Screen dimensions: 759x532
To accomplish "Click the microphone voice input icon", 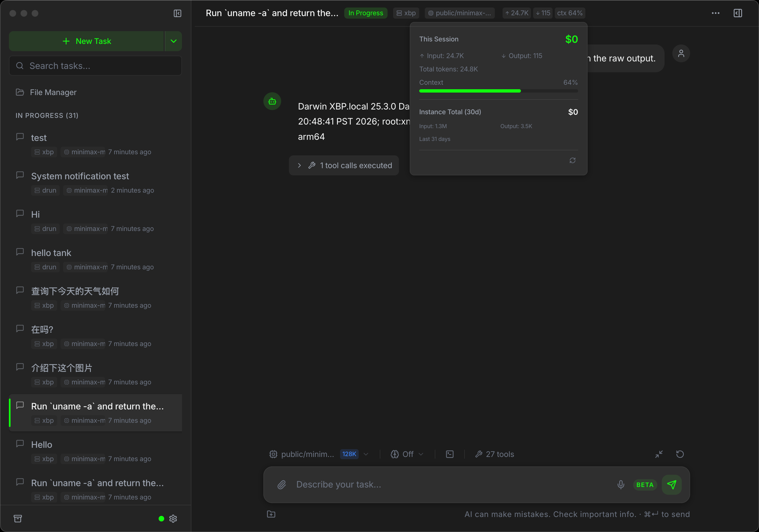I will (x=621, y=485).
